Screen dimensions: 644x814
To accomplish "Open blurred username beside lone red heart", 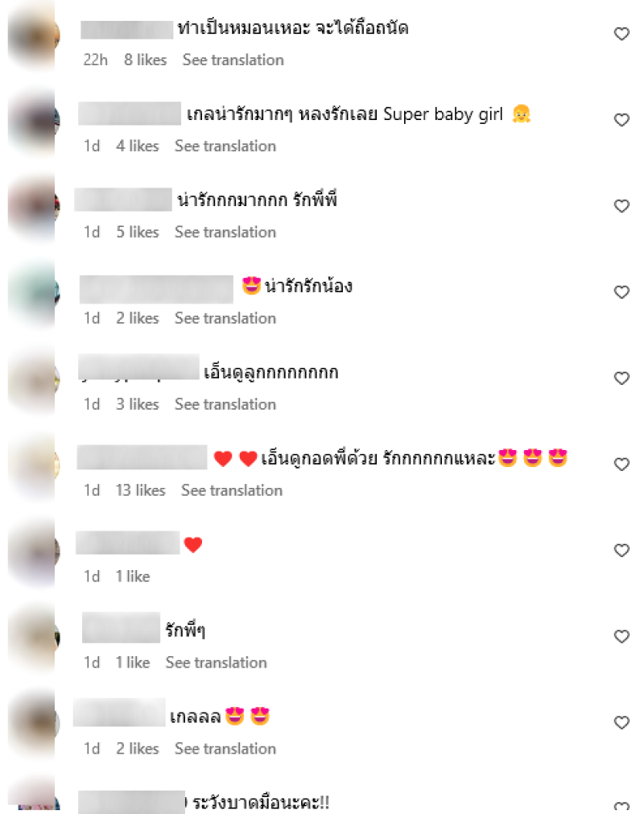I will coord(128,543).
